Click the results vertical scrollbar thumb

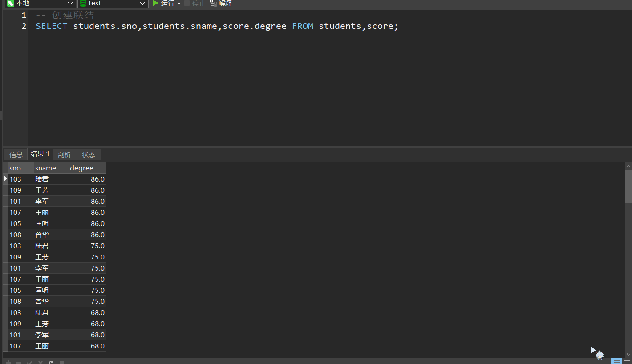[628, 186]
